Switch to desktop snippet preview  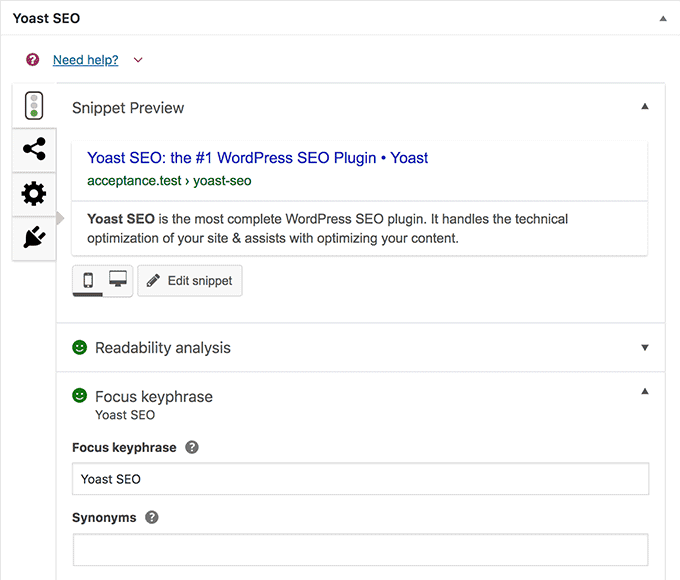(118, 279)
